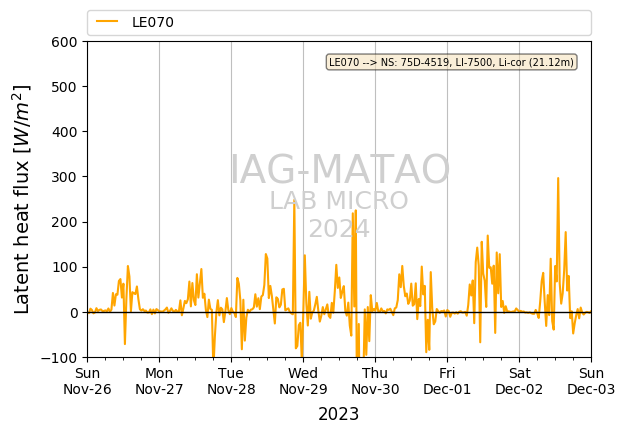This screenshot has width=625, height=434.
Task: Click the Sun Dec-03 x-axis label
Action: point(591,381)
